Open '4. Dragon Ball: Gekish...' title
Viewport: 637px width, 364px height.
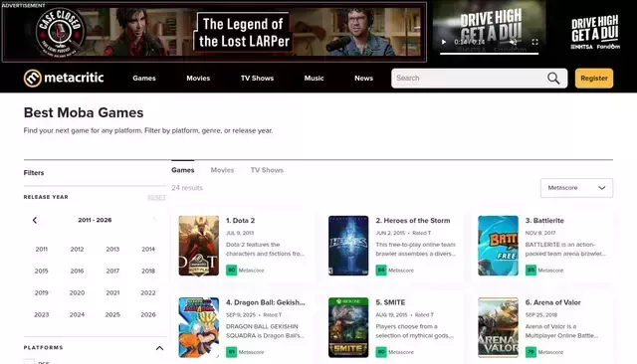point(266,302)
